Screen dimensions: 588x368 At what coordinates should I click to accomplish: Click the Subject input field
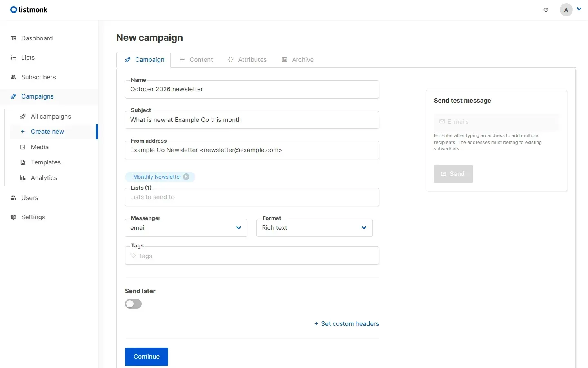[x=252, y=120]
